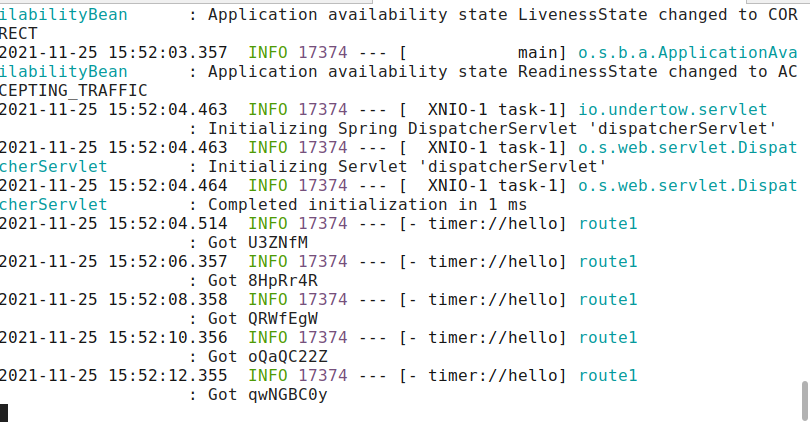Select the text 'Got QRWfEgW'

point(263,319)
